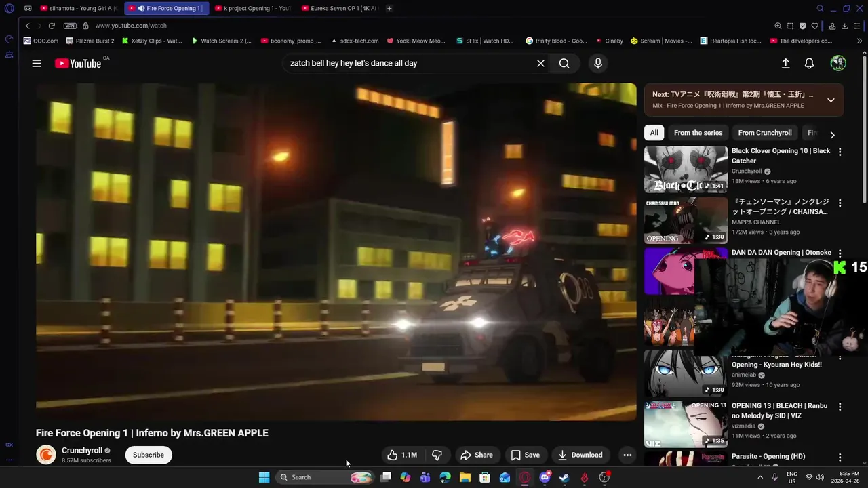Subscribe to the Crunchyroll channel
Viewport: 868px width, 488px height.
coord(149,455)
